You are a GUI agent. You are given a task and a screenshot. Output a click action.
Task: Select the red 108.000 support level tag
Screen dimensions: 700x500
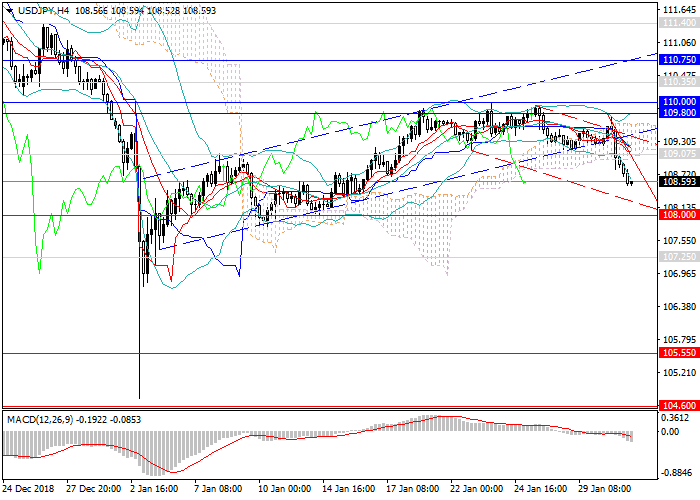point(677,215)
